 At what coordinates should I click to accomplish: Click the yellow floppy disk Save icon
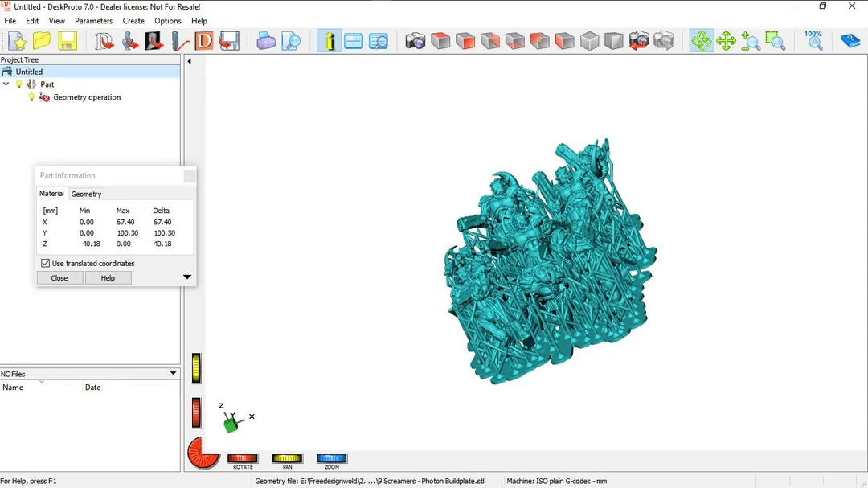pyautogui.click(x=67, y=41)
